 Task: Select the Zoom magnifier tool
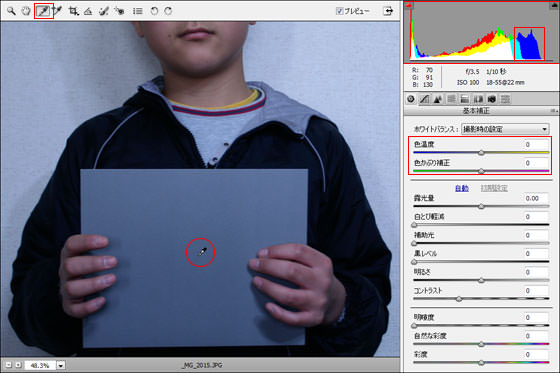tap(11, 11)
